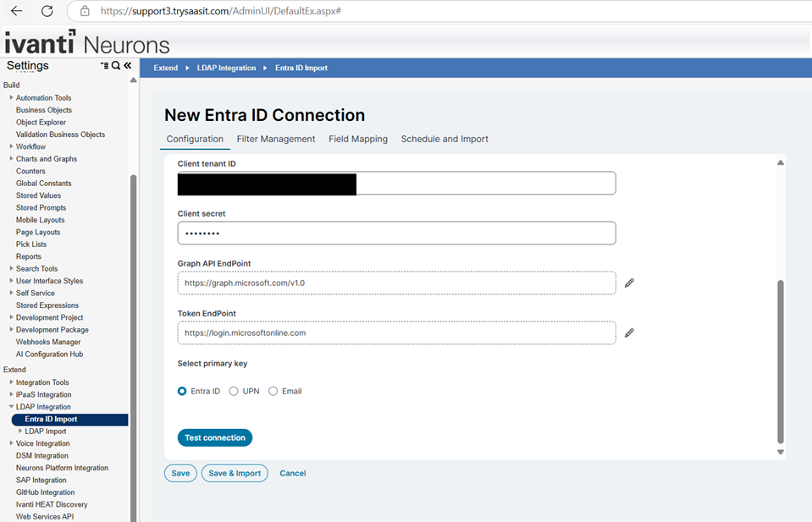Image resolution: width=812 pixels, height=522 pixels.
Task: Click the search magnifier above the settings tree
Action: tap(118, 65)
